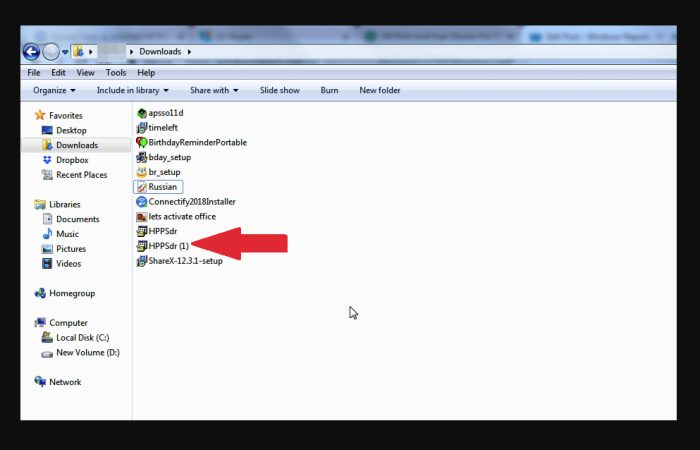
Task: Select the Connectify2018Installer file icon
Action: pos(142,202)
